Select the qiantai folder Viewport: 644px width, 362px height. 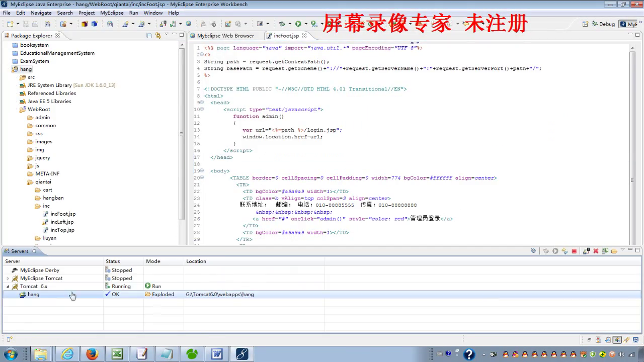click(x=43, y=182)
